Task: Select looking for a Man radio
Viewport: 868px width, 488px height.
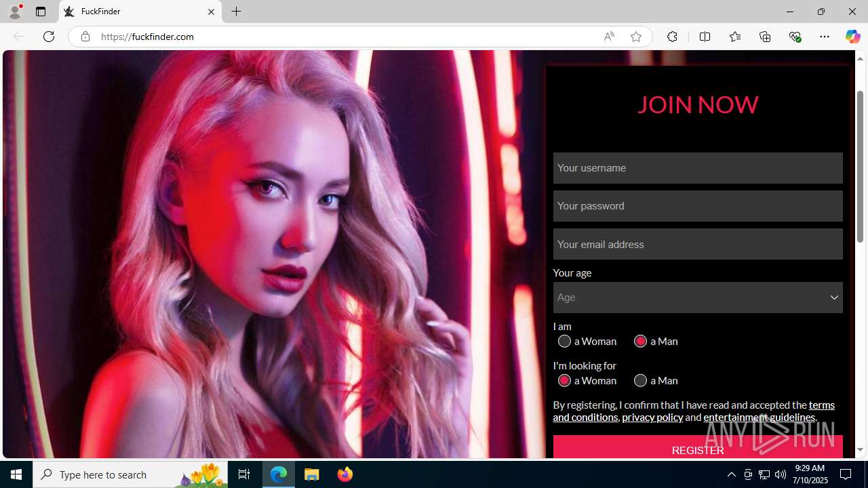Action: click(x=640, y=380)
